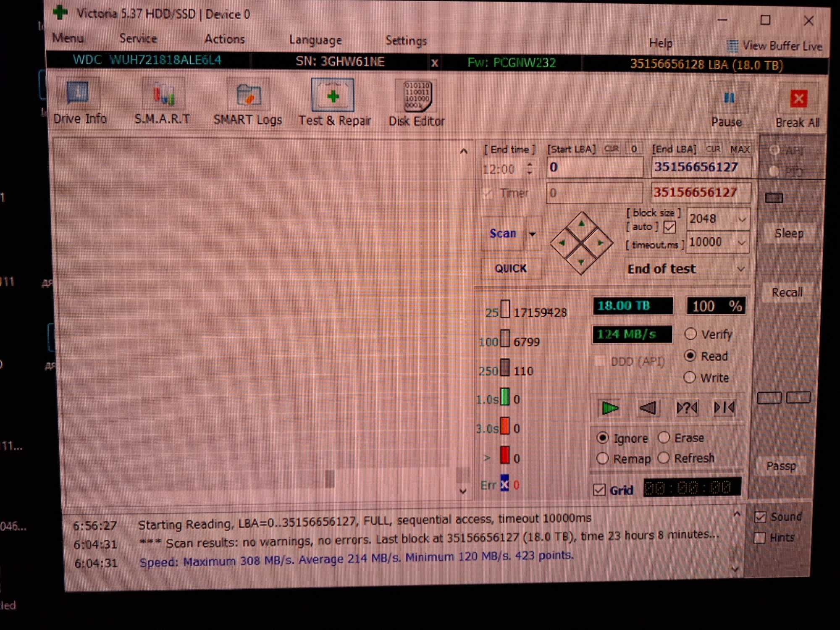
Task: Click the Sleep button
Action: point(789,233)
